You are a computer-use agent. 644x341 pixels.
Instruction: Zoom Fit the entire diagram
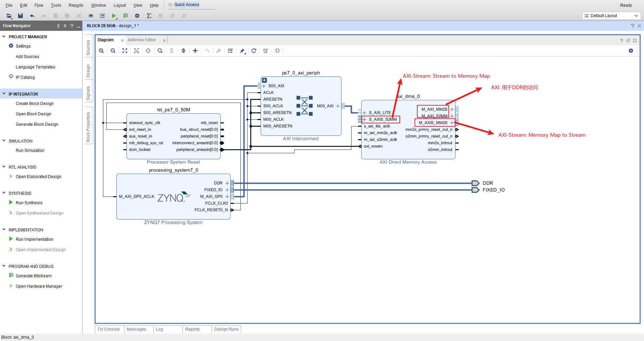coord(124,51)
